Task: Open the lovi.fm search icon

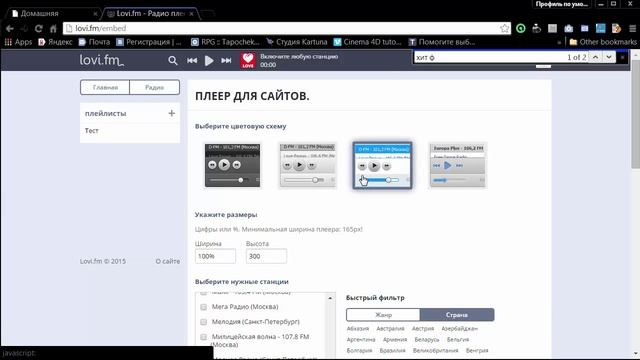Action: coord(173,60)
